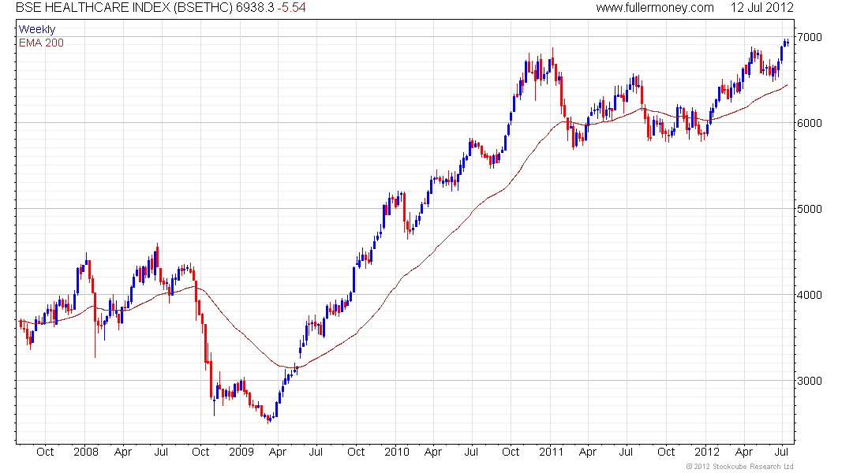The height and width of the screenshot is (473, 868).
Task: Click the March 2009 low candlestick
Action: pyautogui.click(x=269, y=419)
